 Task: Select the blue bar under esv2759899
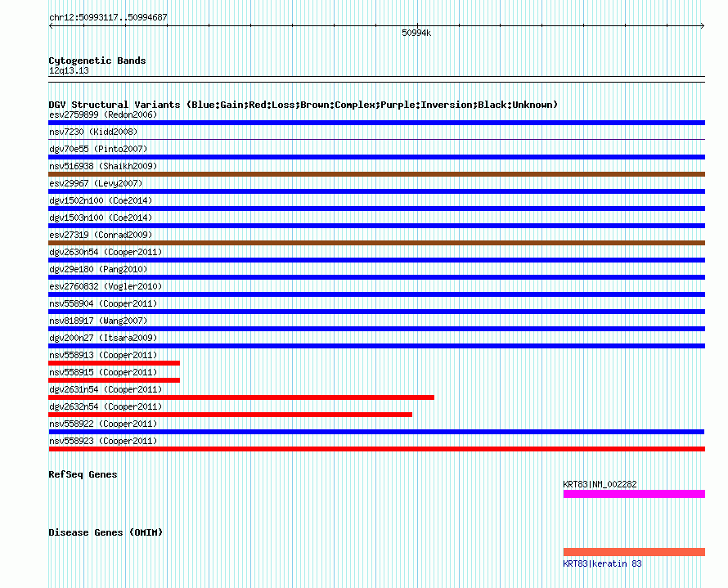pos(376,123)
